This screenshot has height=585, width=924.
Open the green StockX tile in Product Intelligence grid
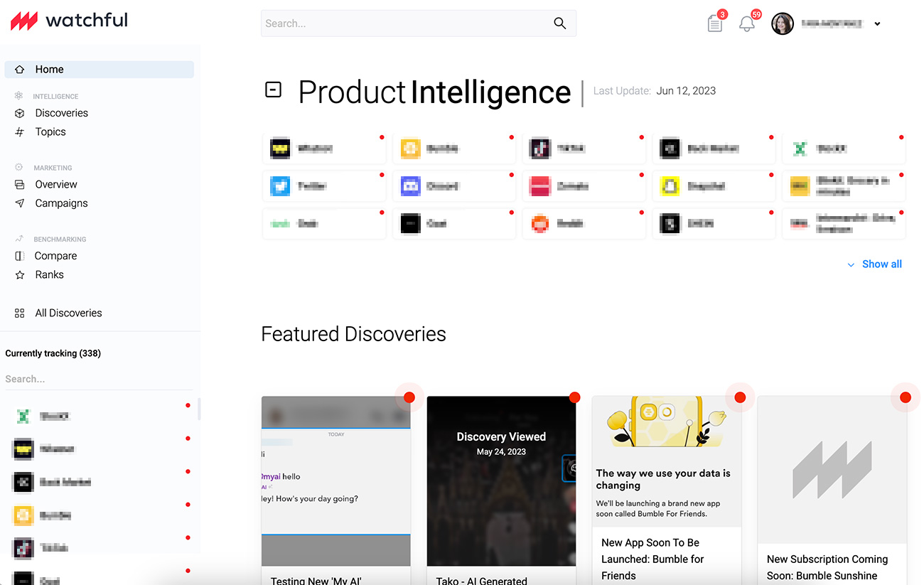pos(844,149)
